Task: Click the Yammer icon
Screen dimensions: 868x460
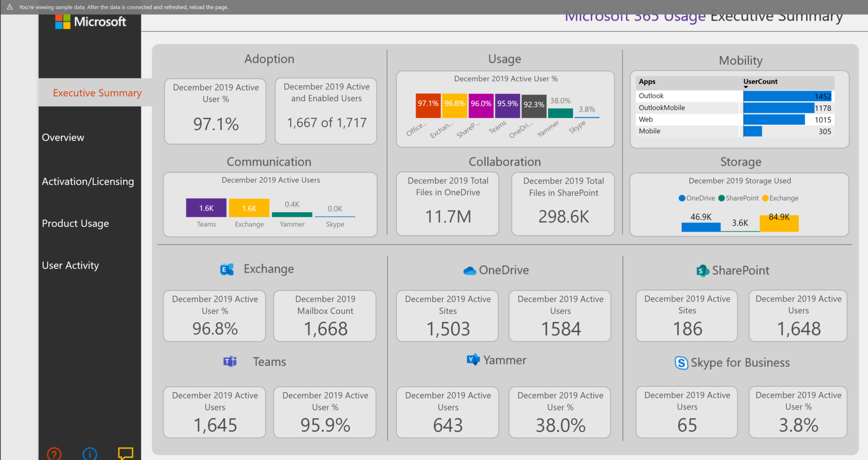Action: pyautogui.click(x=472, y=360)
